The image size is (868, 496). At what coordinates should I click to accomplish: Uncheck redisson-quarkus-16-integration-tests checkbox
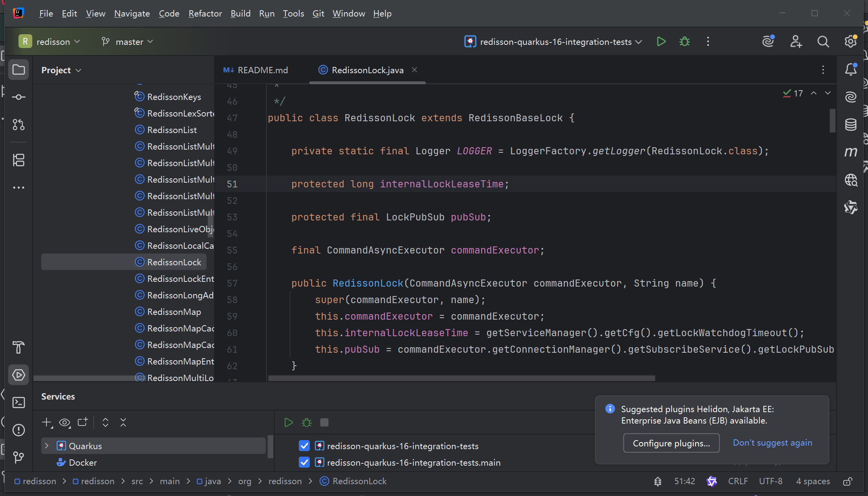[x=304, y=446]
